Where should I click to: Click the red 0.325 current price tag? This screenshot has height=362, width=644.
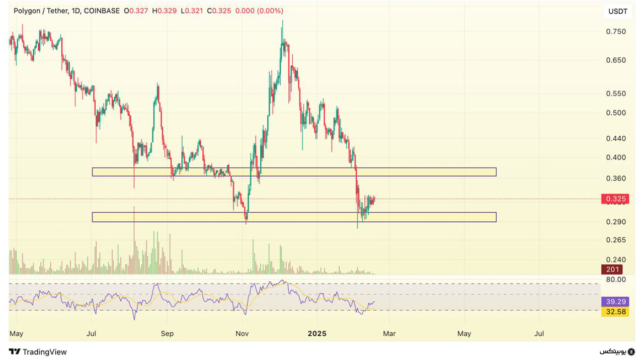[x=615, y=199]
